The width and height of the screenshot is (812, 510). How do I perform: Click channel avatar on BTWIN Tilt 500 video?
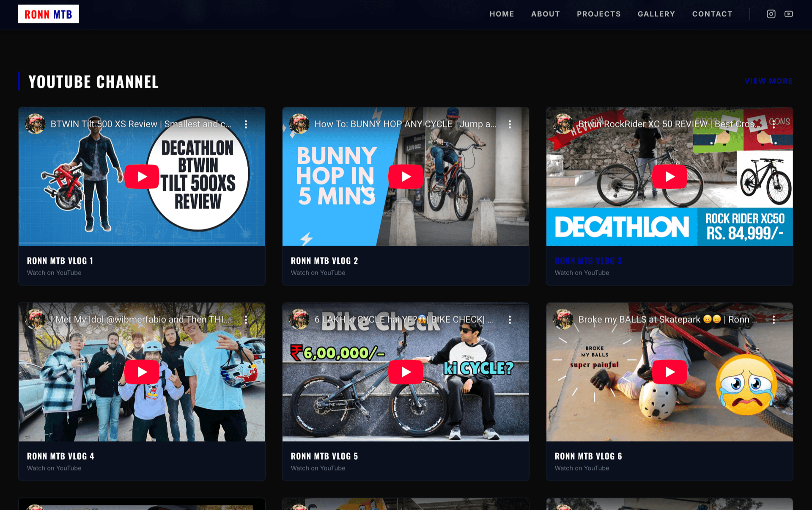click(x=35, y=124)
